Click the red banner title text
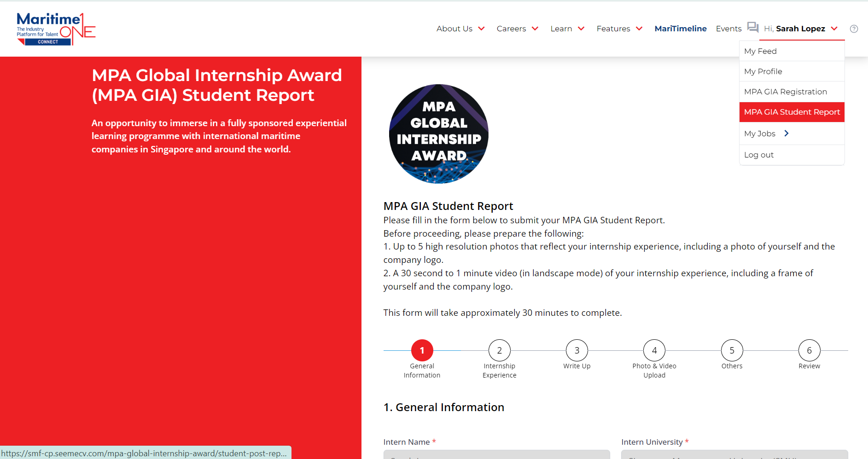This screenshot has width=868, height=459. (217, 85)
